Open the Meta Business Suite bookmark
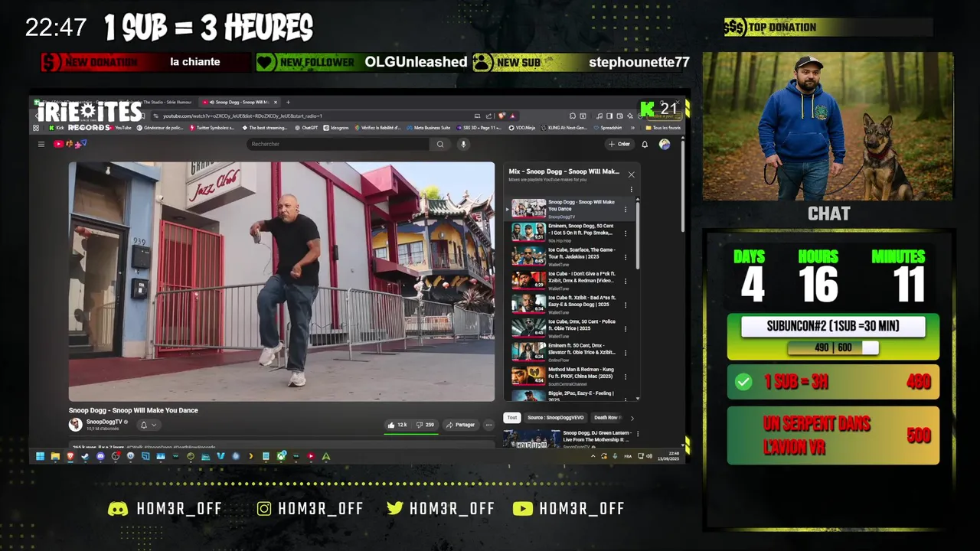The image size is (980, 551). tap(428, 128)
